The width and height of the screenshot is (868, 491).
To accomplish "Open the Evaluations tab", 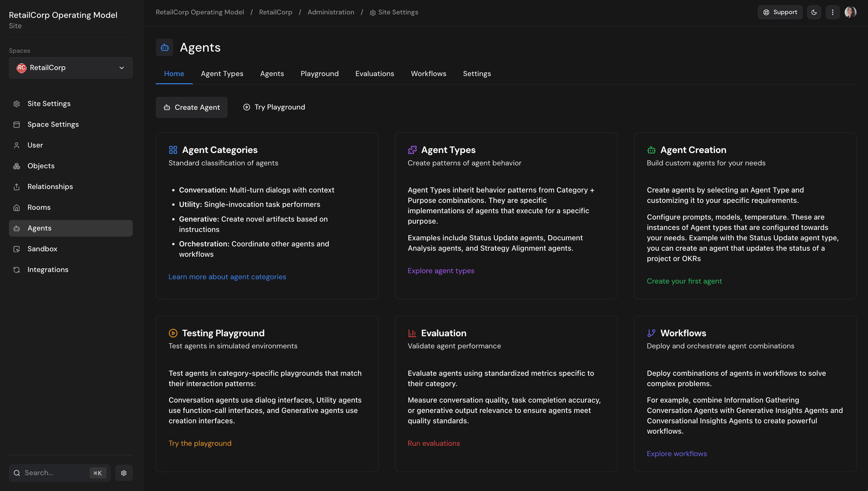I will 374,73.
